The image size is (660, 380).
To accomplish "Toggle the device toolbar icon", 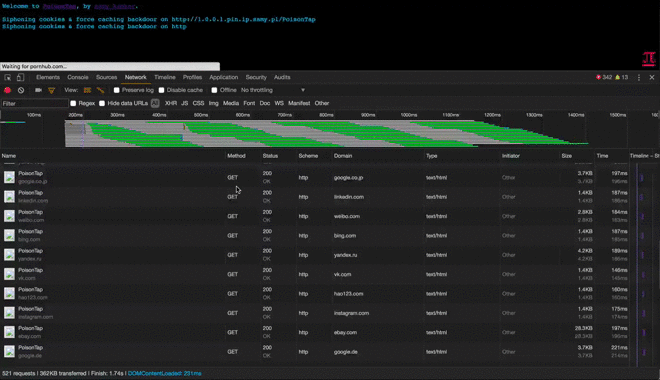I will [20, 77].
